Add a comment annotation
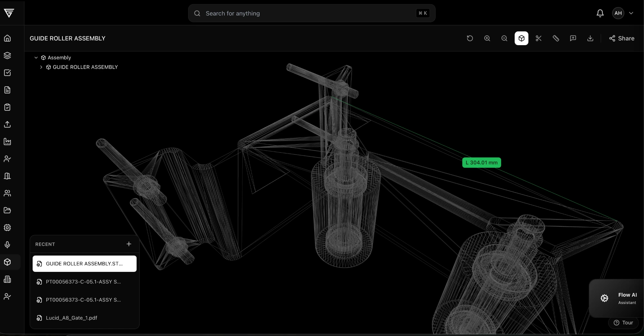This screenshot has width=644, height=336. [x=573, y=38]
